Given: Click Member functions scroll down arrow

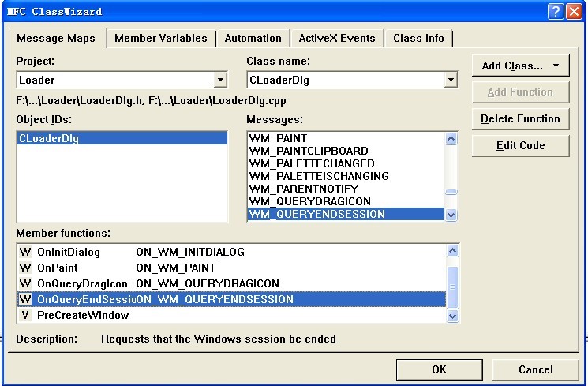Looking at the screenshot, I should point(452,317).
